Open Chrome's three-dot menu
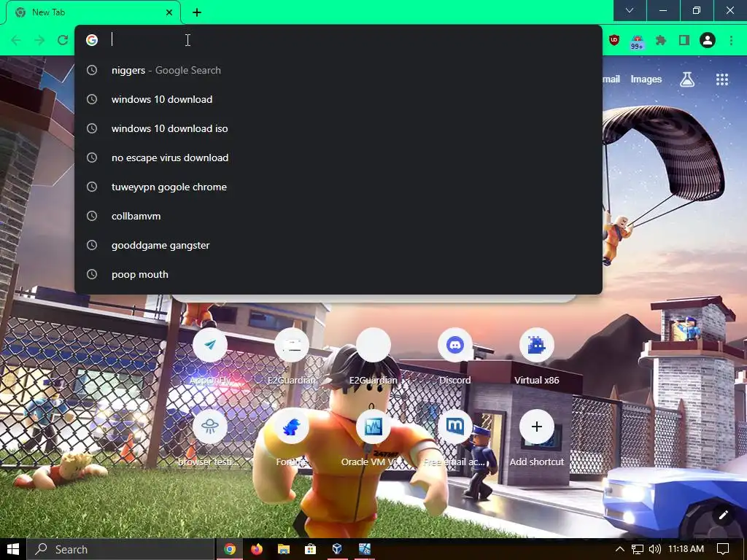 [x=731, y=40]
